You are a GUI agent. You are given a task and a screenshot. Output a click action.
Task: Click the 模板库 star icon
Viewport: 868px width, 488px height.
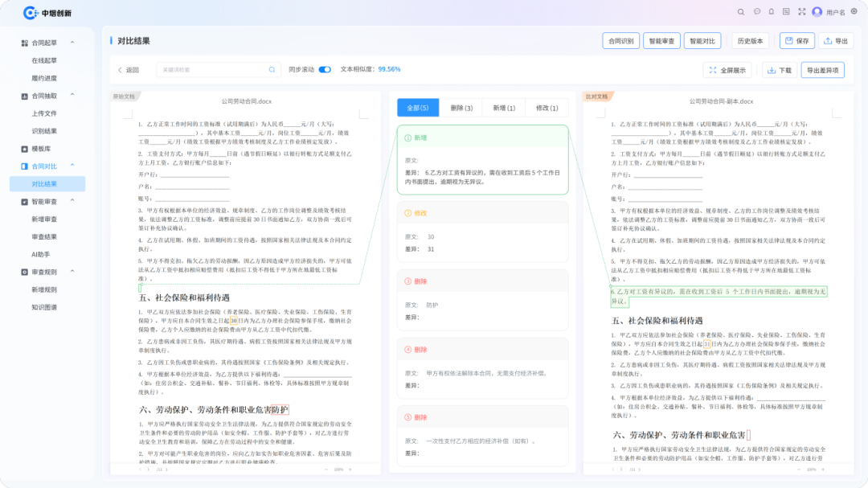point(24,149)
